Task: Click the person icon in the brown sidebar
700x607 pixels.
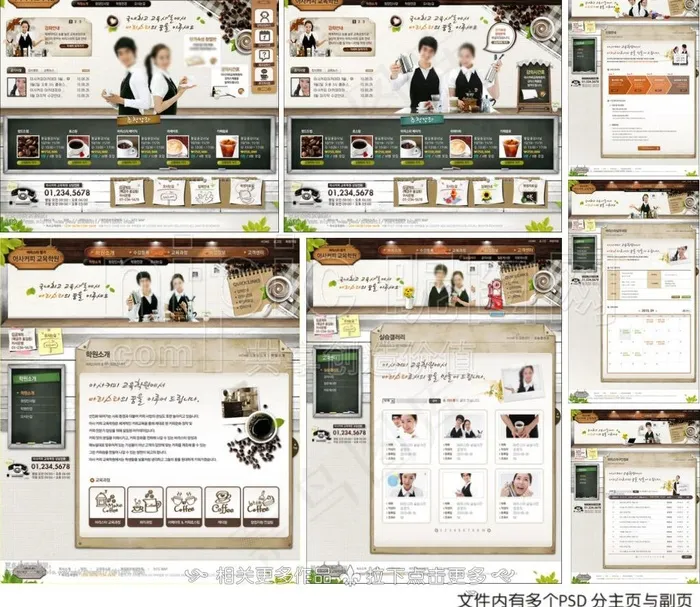Action: pyautogui.click(x=265, y=16)
